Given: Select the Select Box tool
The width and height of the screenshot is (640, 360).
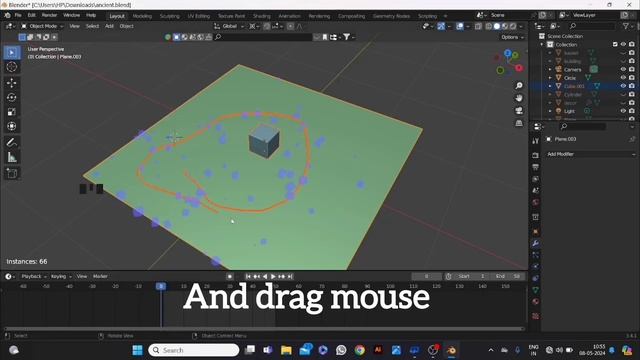Looking at the screenshot, I should tap(11, 53).
